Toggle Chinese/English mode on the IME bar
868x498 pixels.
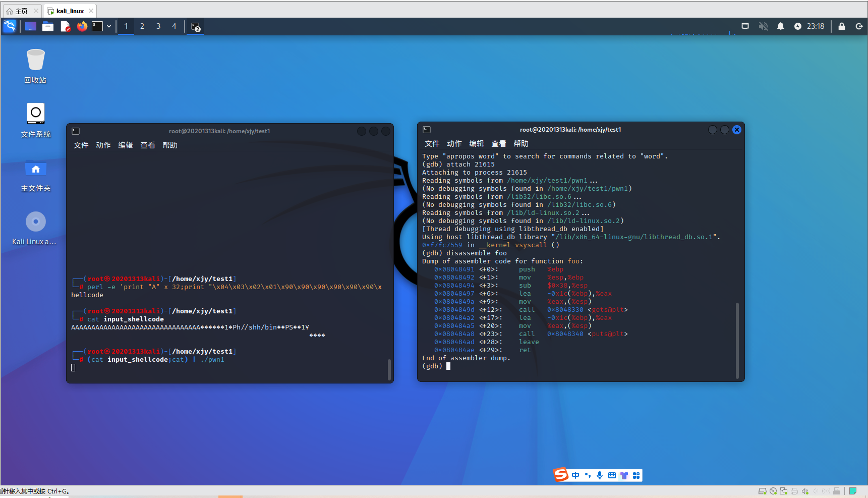[575, 475]
